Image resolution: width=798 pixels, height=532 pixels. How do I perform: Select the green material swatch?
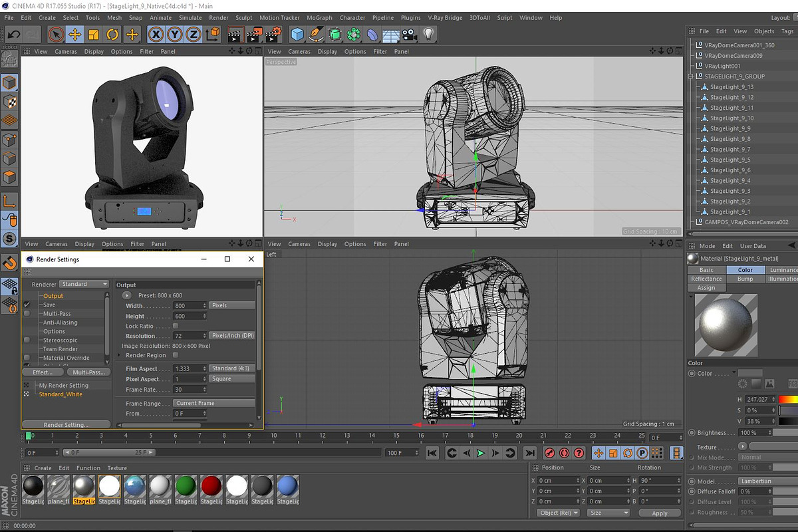186,487
